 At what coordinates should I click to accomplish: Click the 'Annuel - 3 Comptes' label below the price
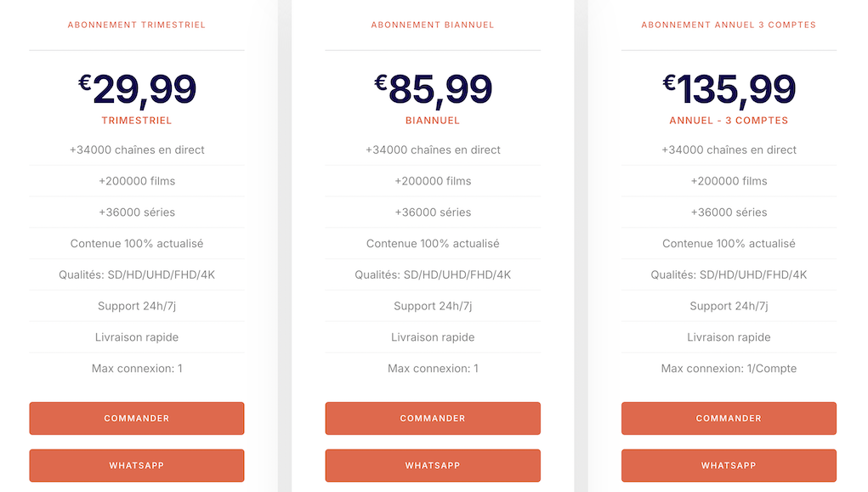click(x=729, y=121)
